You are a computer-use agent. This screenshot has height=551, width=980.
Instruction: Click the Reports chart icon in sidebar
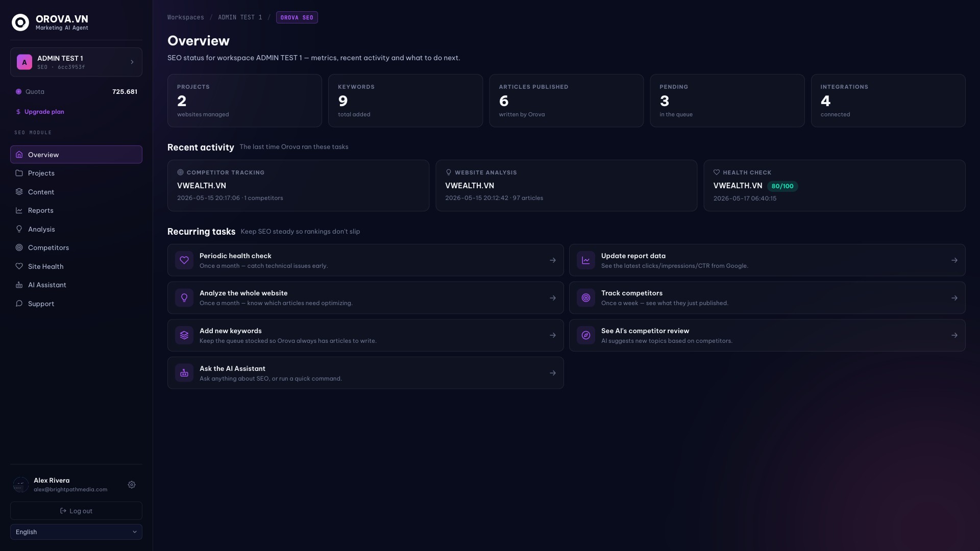(19, 210)
